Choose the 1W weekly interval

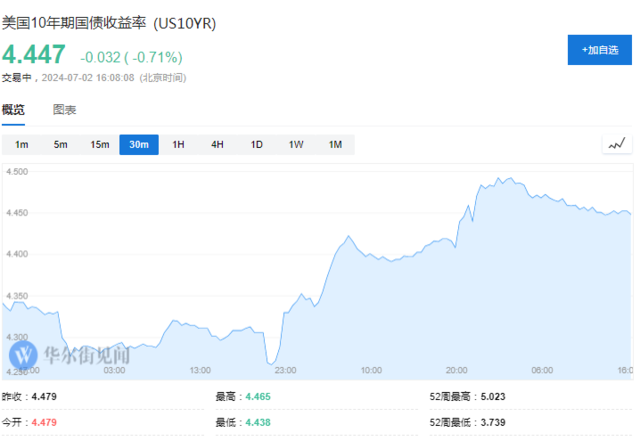click(296, 145)
